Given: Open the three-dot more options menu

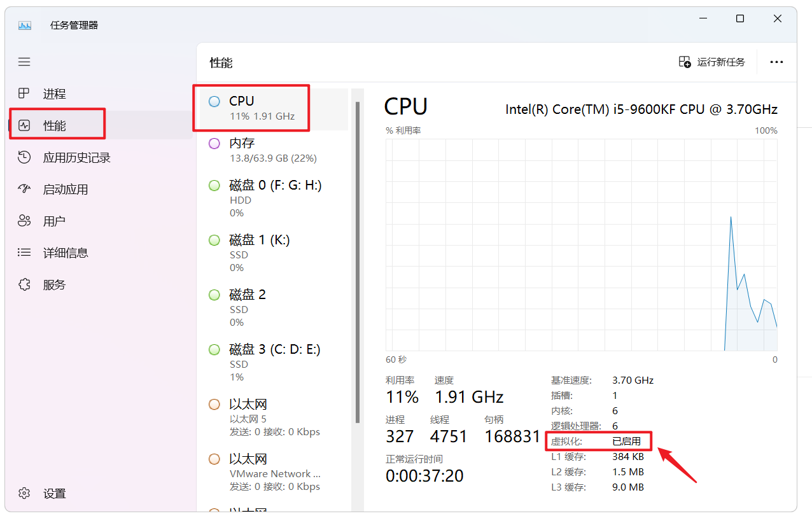Looking at the screenshot, I should (776, 62).
